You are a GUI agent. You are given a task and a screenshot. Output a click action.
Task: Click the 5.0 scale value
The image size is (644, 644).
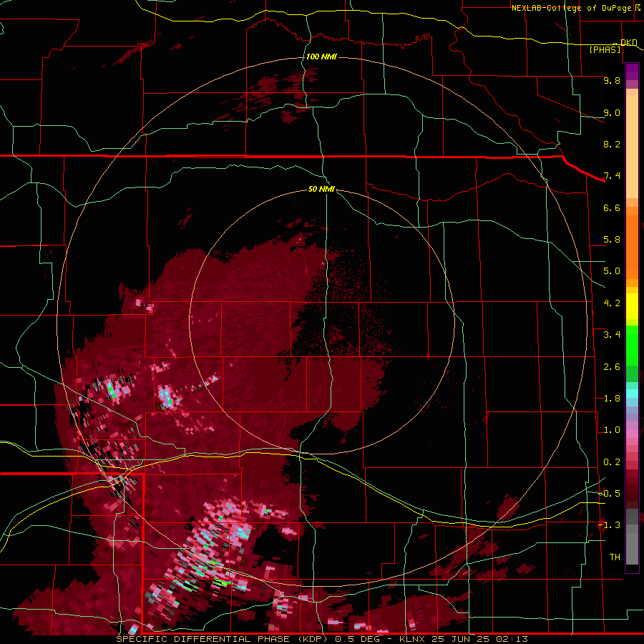click(612, 271)
